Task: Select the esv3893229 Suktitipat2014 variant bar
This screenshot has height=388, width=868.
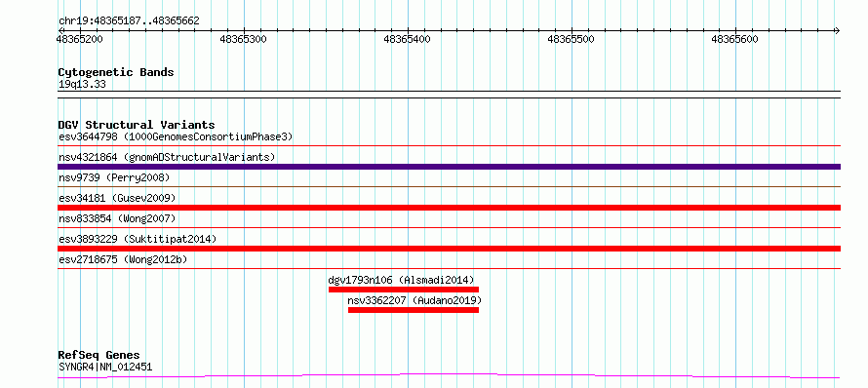Action: [449, 249]
